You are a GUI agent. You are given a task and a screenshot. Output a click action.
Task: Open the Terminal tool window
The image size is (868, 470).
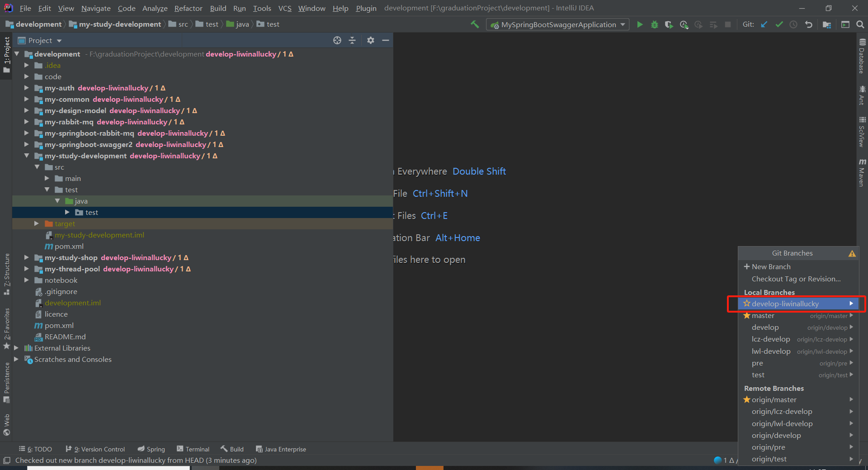(x=193, y=449)
